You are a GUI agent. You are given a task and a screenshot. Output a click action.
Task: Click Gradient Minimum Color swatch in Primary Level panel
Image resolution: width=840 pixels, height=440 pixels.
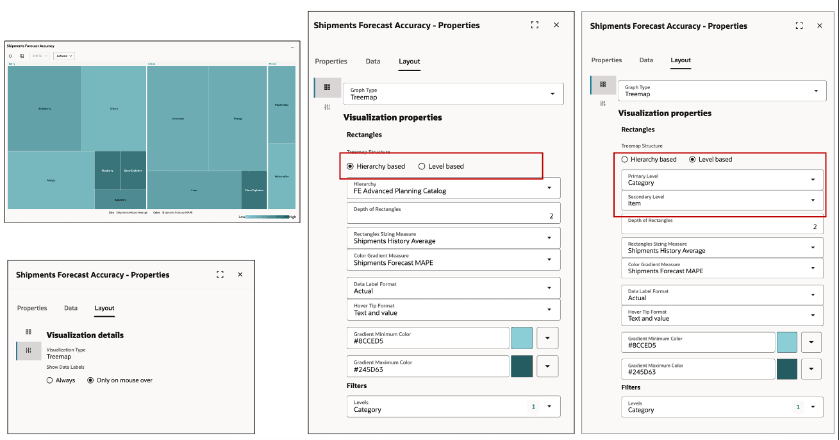(787, 342)
